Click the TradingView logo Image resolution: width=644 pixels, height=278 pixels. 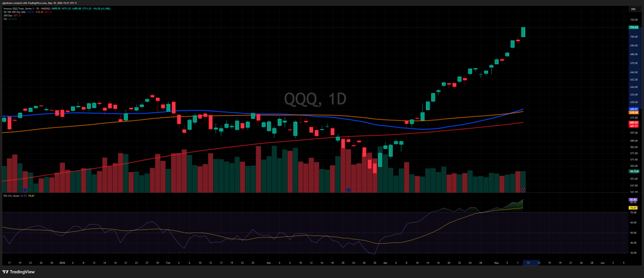pyautogui.click(x=18, y=272)
